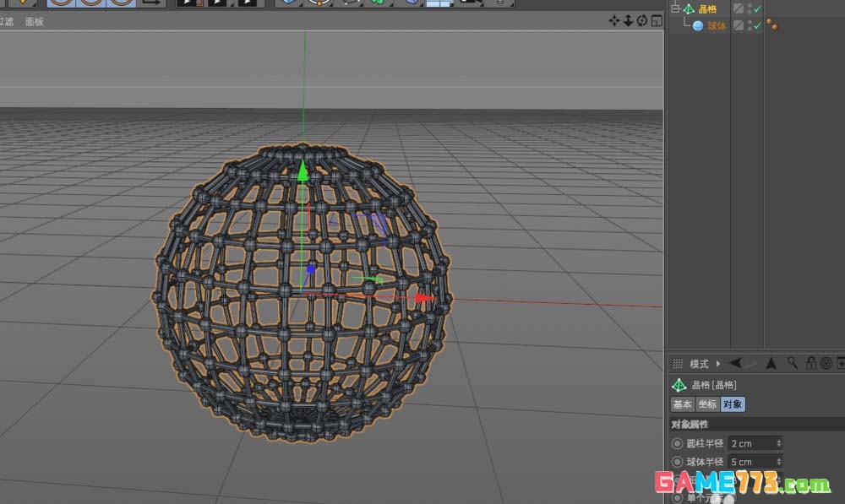Select the 晶格 object in the object tree

pyautogui.click(x=707, y=9)
